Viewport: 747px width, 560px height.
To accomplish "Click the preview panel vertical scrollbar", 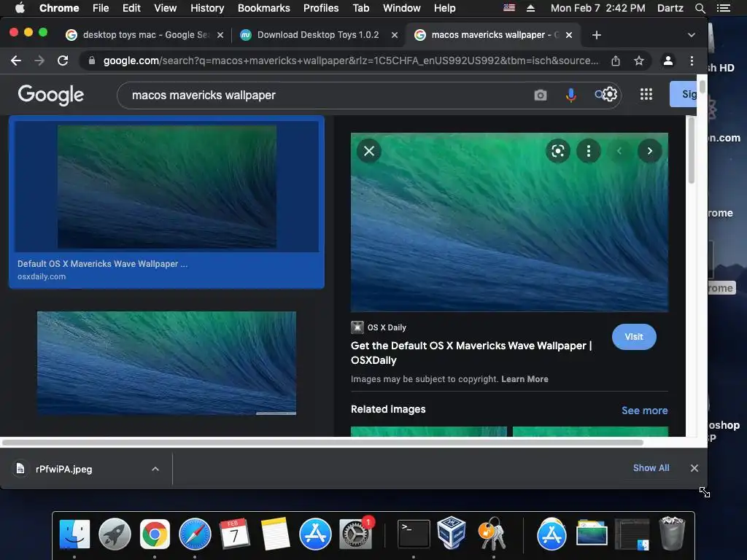I will [x=692, y=150].
